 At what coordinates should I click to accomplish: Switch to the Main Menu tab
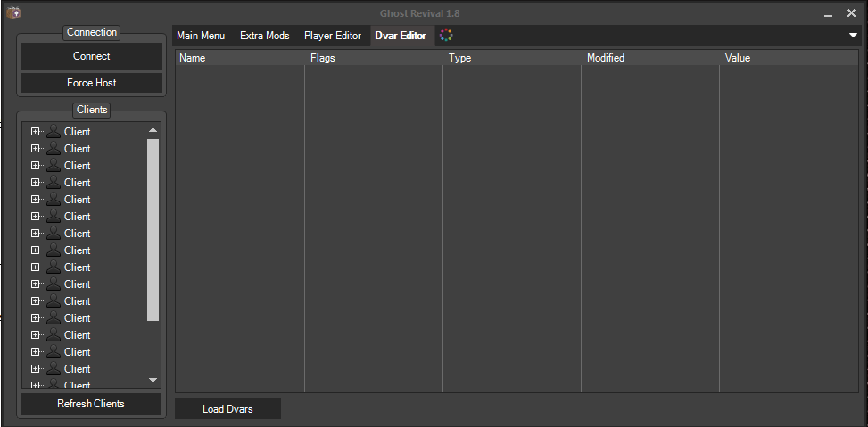tap(201, 36)
